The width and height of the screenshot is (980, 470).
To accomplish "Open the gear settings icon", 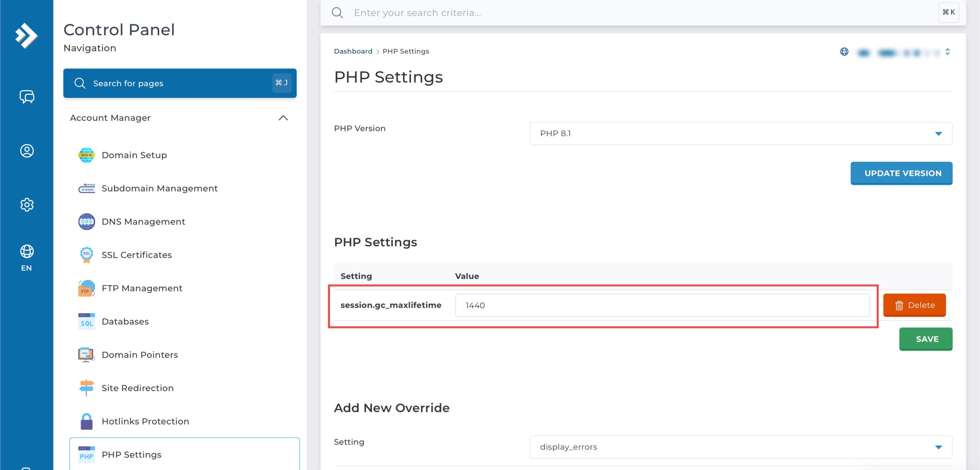I will click(x=27, y=205).
